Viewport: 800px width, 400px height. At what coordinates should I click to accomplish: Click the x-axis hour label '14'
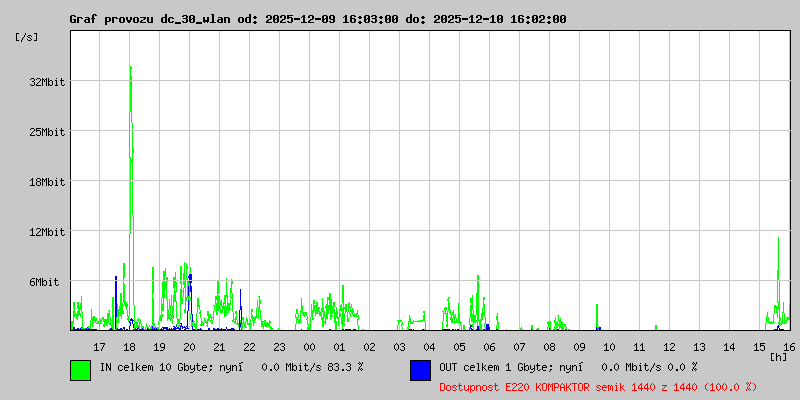click(x=730, y=347)
